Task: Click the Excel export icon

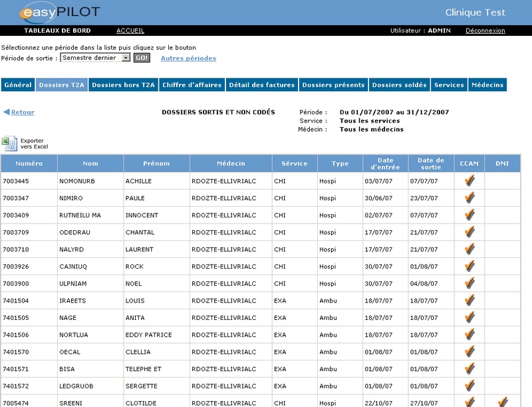Action: click(9, 144)
